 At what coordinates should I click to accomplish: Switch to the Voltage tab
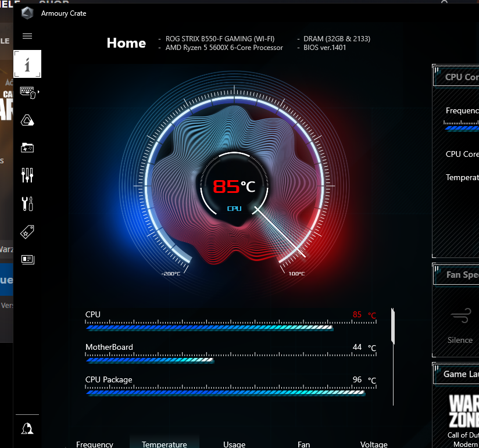click(374, 445)
